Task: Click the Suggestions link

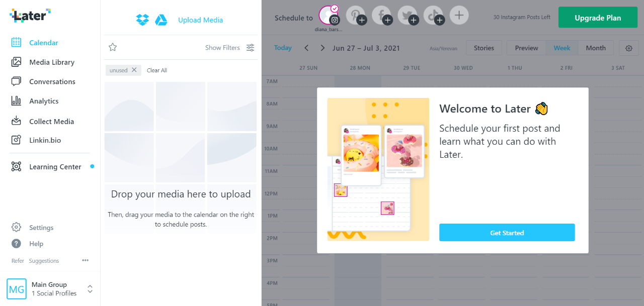Action: coord(44,261)
